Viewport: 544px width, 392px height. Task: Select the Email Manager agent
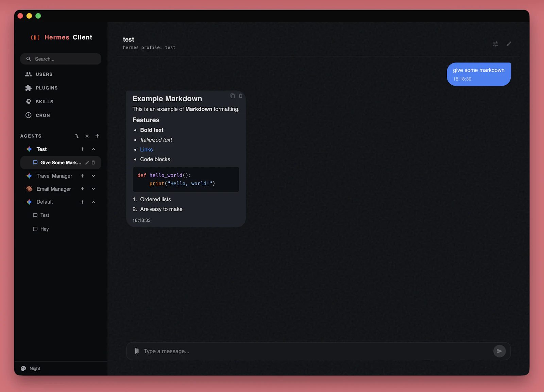point(54,189)
